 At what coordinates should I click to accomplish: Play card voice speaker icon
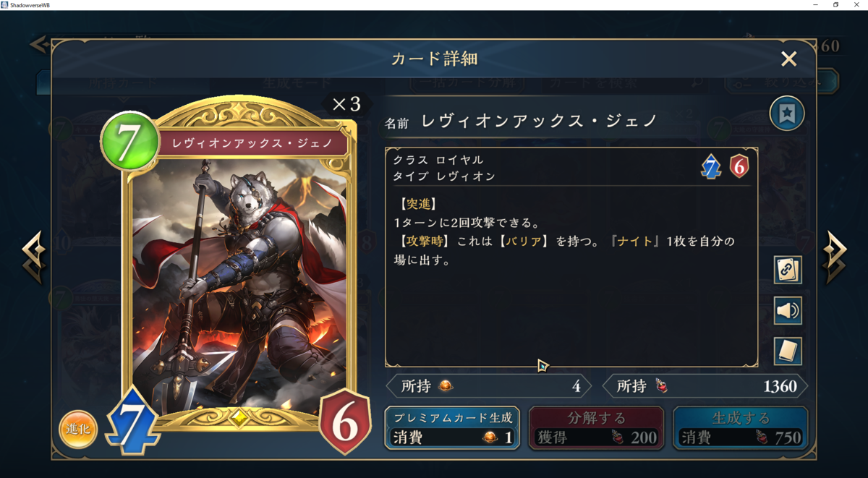tap(787, 311)
